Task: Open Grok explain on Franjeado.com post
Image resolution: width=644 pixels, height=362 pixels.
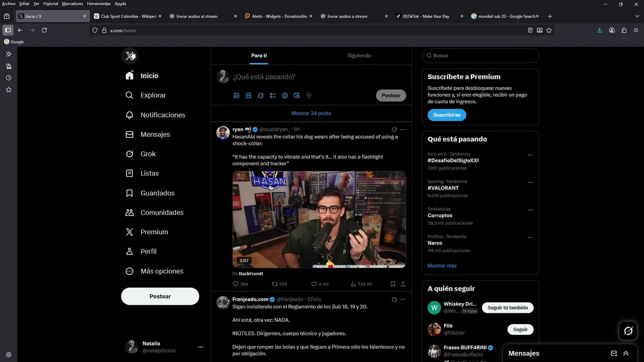Action: pos(394,299)
